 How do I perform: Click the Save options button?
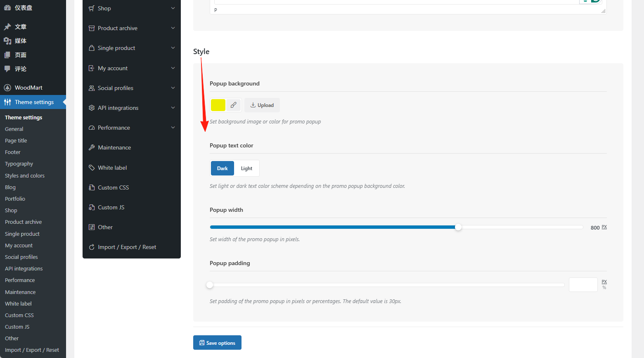click(217, 343)
